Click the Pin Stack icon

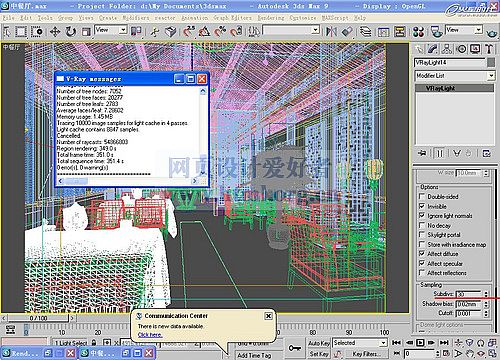click(422, 153)
